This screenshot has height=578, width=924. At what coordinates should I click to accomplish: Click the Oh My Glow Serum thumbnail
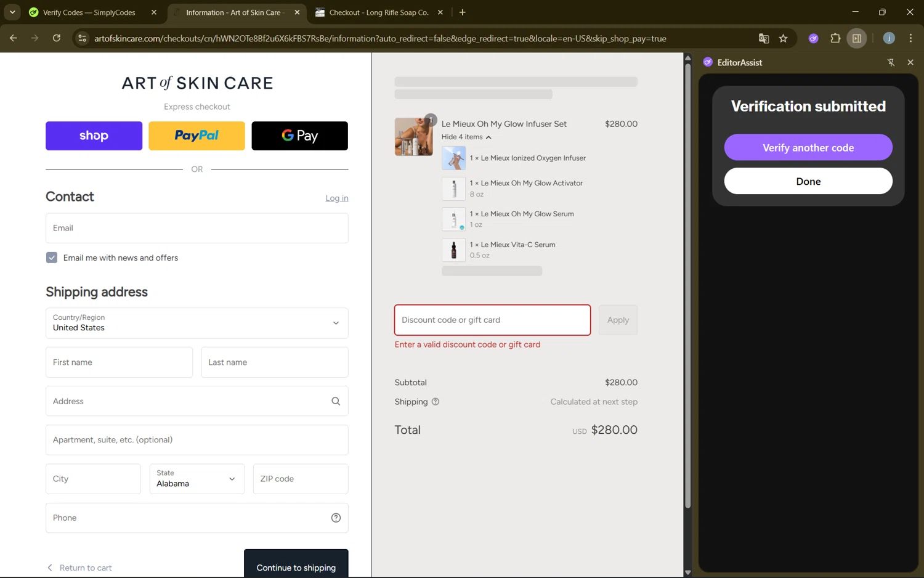(453, 219)
